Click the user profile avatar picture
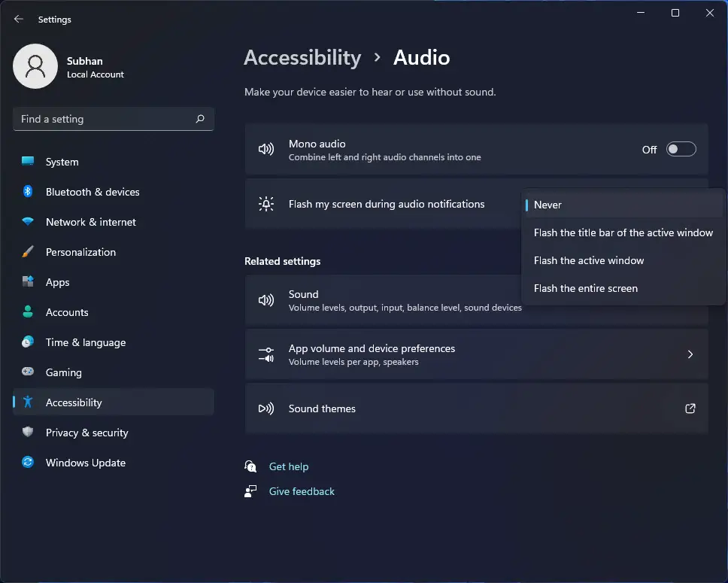 (35, 66)
